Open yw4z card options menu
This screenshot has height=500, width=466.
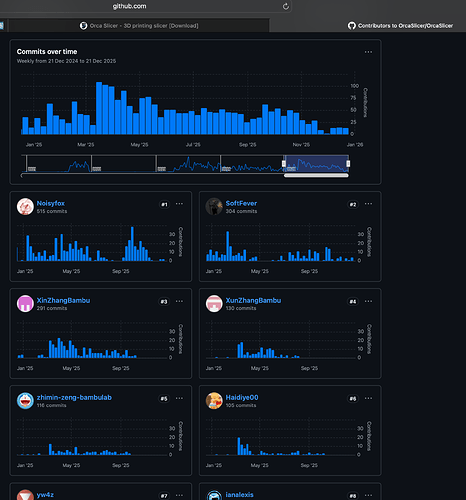[x=179, y=495]
